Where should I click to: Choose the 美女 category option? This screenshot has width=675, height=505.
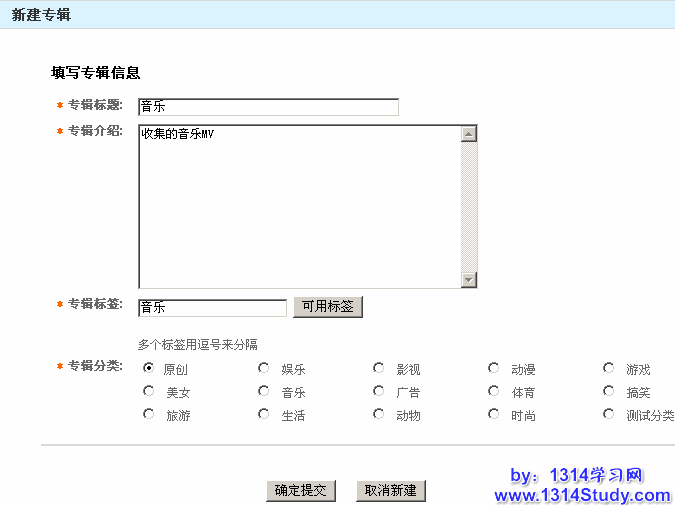tap(149, 391)
